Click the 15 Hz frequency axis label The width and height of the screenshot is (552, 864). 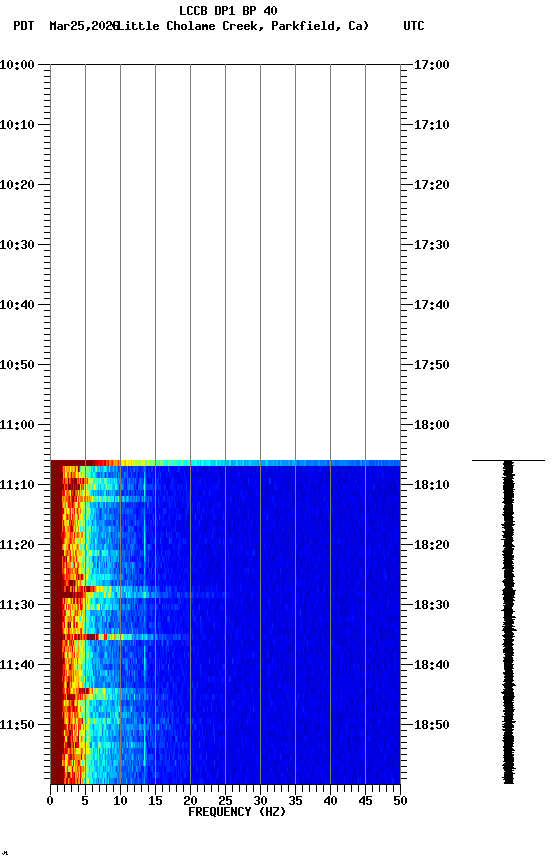tap(155, 801)
